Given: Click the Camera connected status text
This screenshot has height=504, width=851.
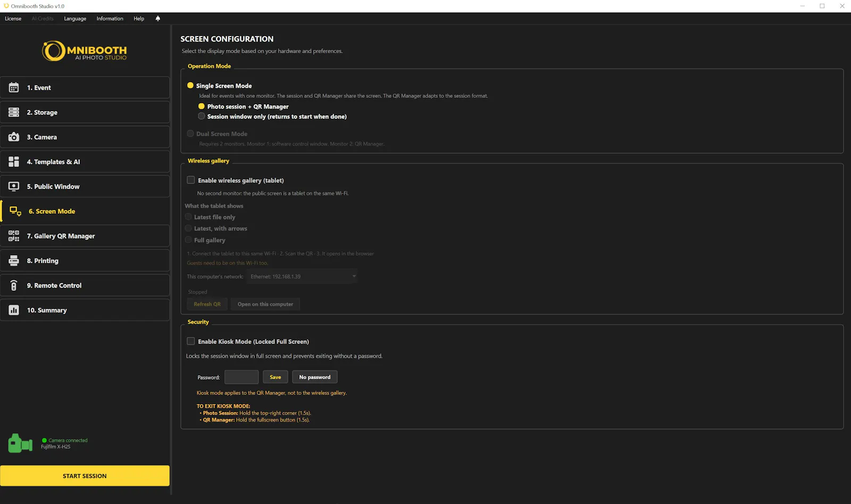Looking at the screenshot, I should point(68,440).
